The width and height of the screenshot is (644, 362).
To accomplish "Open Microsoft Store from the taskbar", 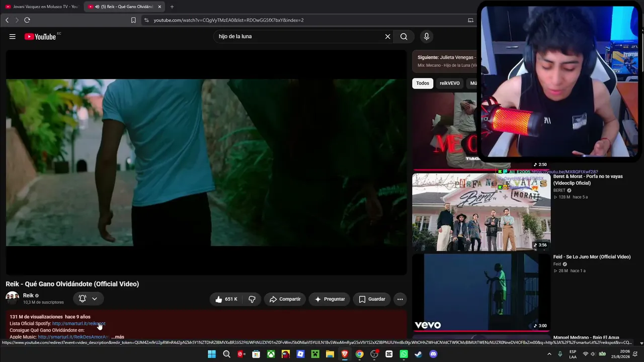I will [256, 354].
